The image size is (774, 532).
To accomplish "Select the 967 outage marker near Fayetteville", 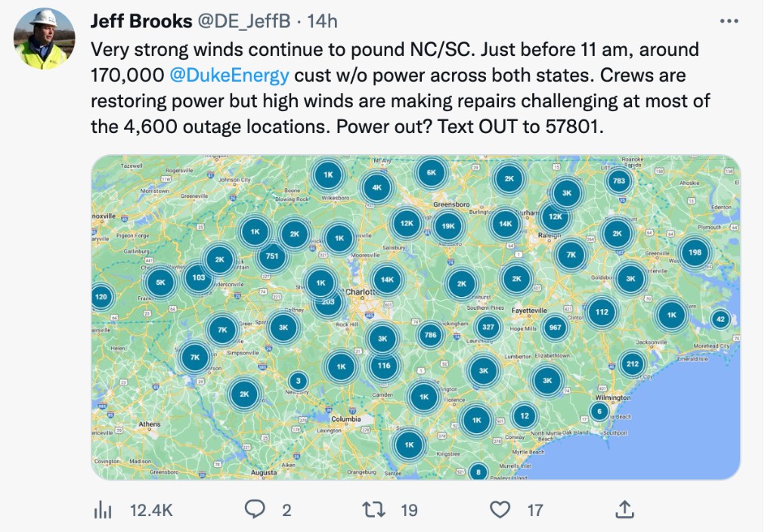I will (x=555, y=327).
